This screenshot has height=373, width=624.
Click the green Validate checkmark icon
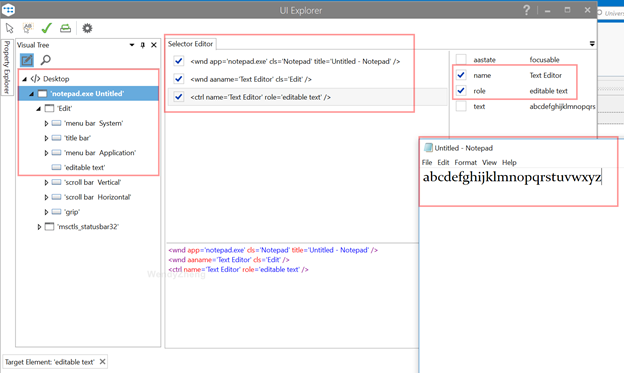[47, 28]
